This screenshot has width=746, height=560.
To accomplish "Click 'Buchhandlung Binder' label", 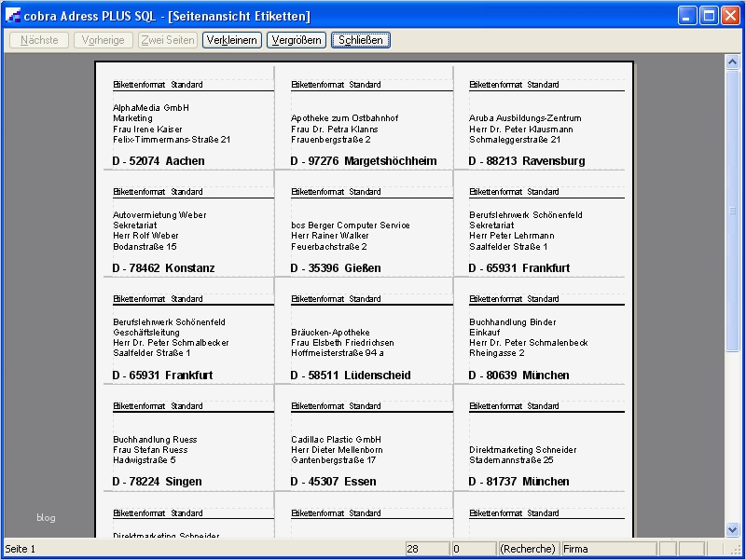I will [512, 322].
